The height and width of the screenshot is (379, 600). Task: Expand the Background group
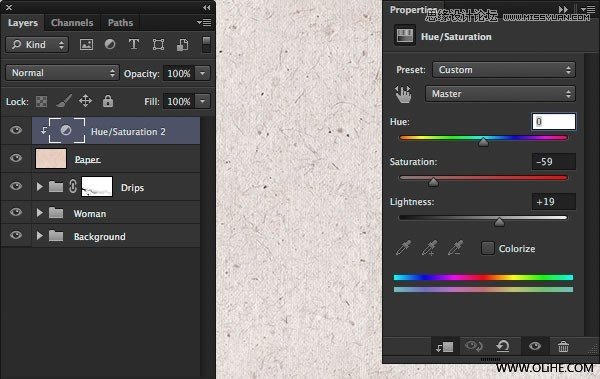[x=39, y=235]
